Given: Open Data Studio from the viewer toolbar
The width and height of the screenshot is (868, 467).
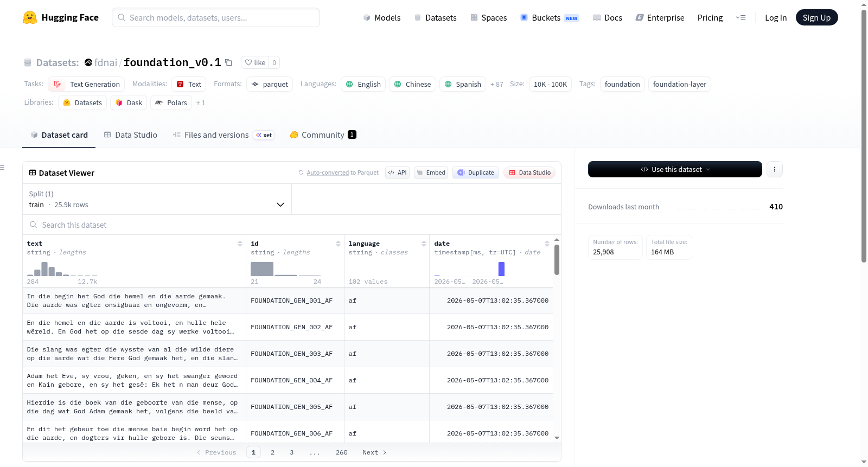Looking at the screenshot, I should [x=529, y=172].
